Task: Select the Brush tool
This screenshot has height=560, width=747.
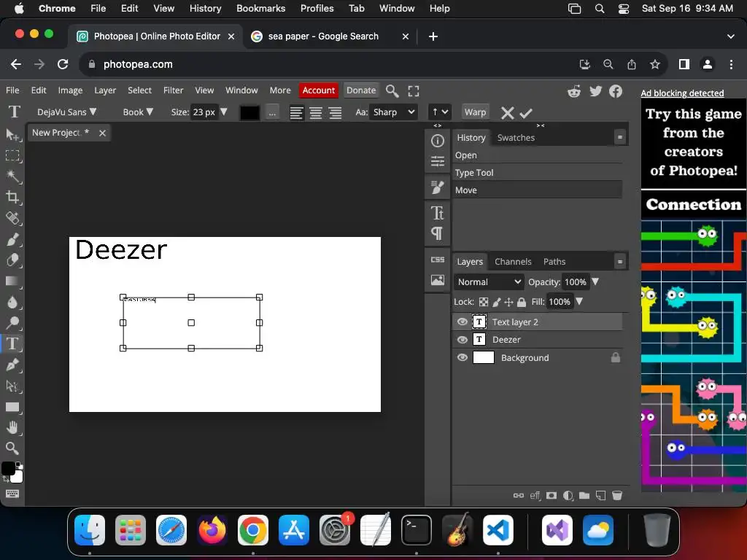Action: (12, 239)
